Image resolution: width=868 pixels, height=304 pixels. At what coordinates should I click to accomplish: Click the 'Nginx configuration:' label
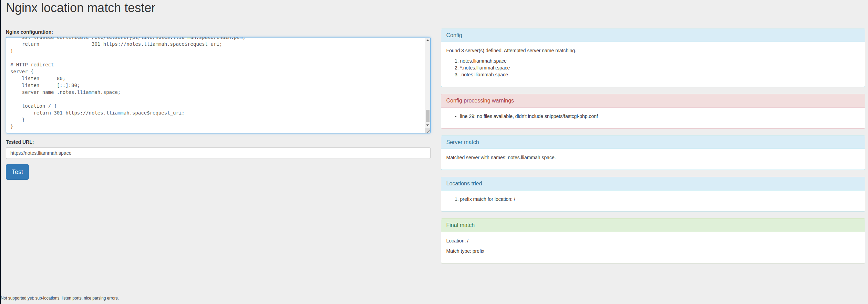tap(29, 32)
